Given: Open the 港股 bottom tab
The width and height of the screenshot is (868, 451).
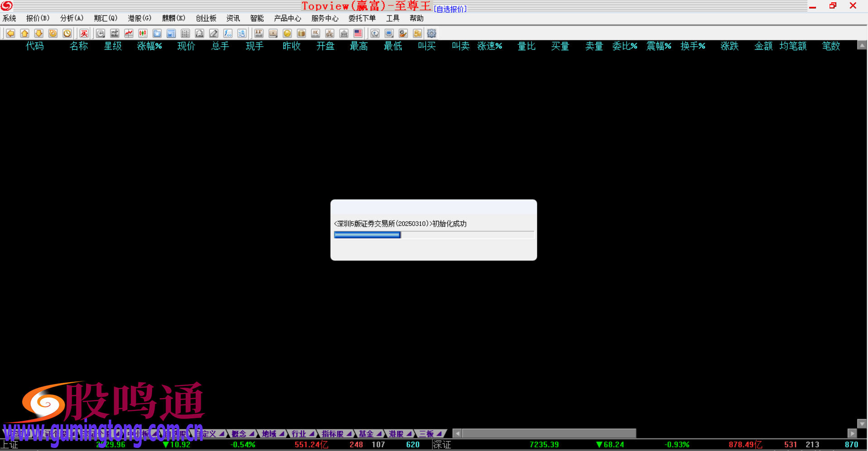Looking at the screenshot, I should [x=396, y=434].
